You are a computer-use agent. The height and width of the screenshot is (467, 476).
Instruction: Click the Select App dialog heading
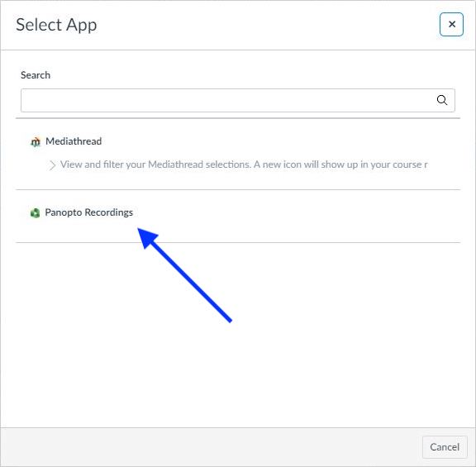click(x=56, y=25)
